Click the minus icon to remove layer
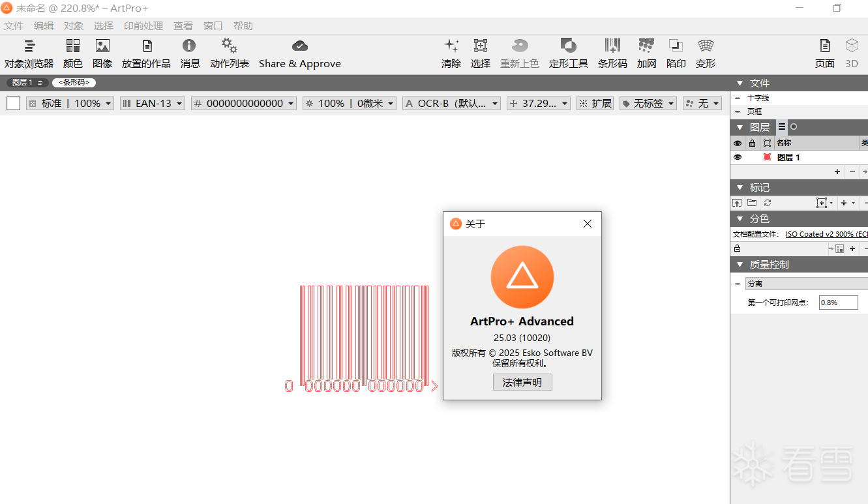 click(x=852, y=171)
